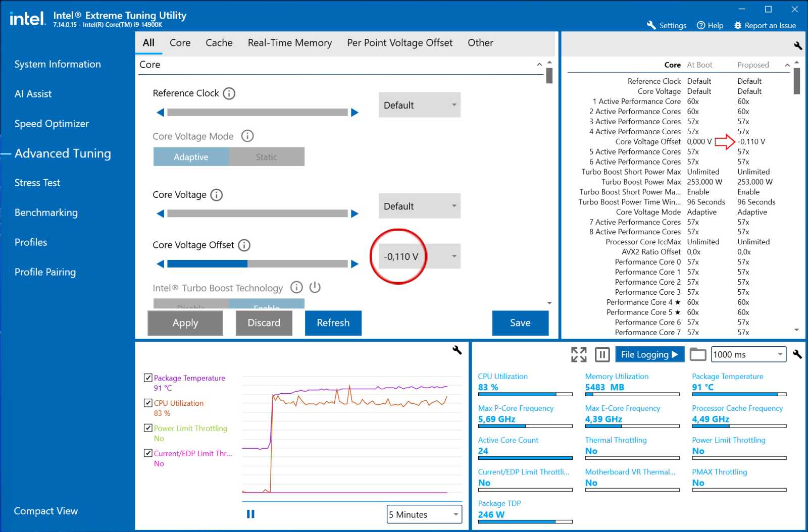Switch to the Other tab

480,43
